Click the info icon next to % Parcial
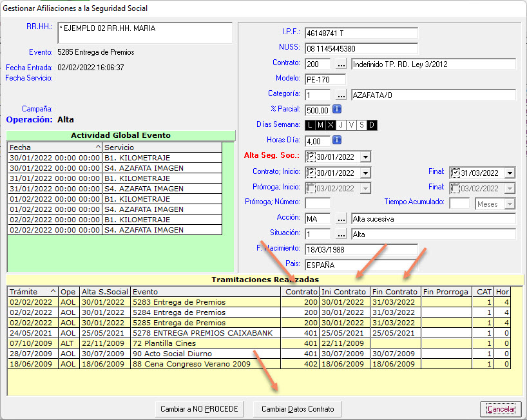The image size is (527, 420). (337, 109)
